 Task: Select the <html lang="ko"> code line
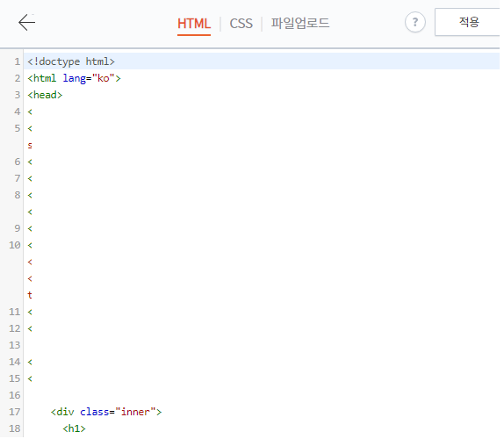[75, 78]
